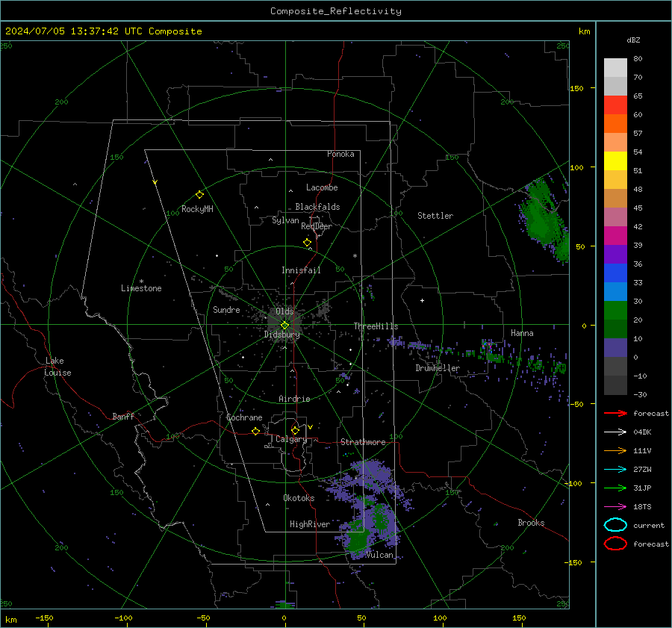Click the orange 111V arrow icon
This screenshot has height=628, width=672.
pyautogui.click(x=615, y=450)
